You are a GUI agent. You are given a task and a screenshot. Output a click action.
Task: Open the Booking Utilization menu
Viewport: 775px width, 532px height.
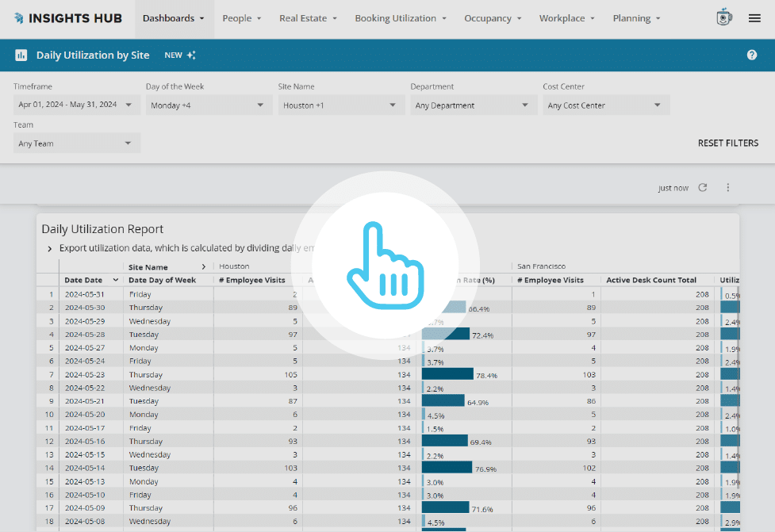click(x=400, y=17)
